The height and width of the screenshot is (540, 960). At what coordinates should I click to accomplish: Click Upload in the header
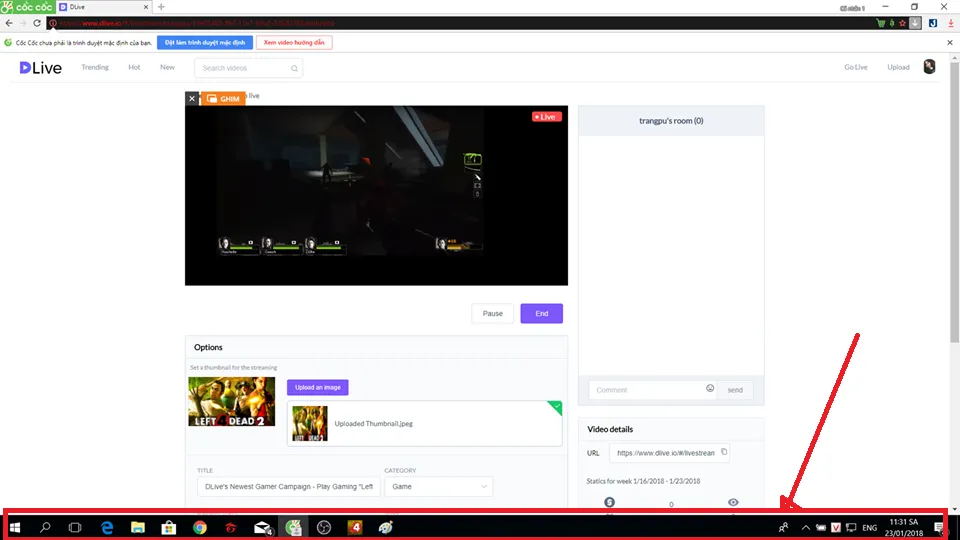click(898, 67)
